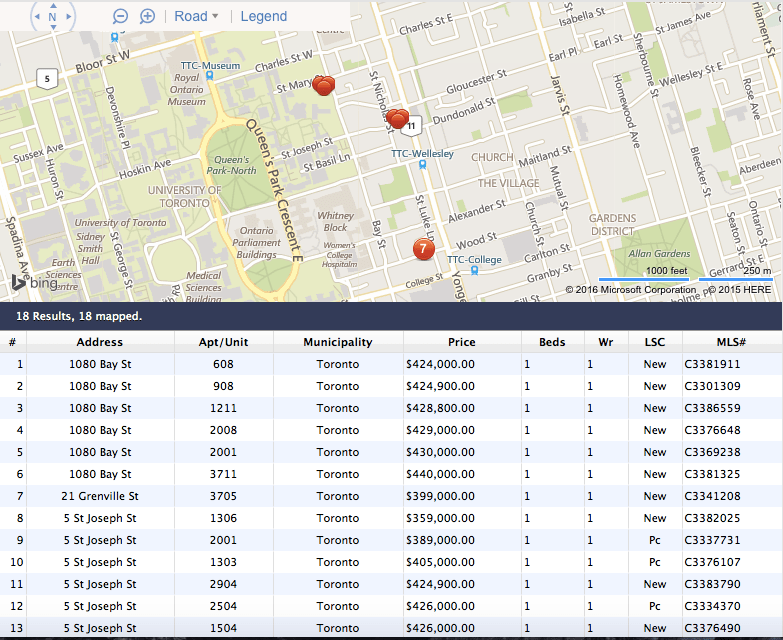Click the red pin numbered 7
The image size is (783, 640).
click(423, 249)
